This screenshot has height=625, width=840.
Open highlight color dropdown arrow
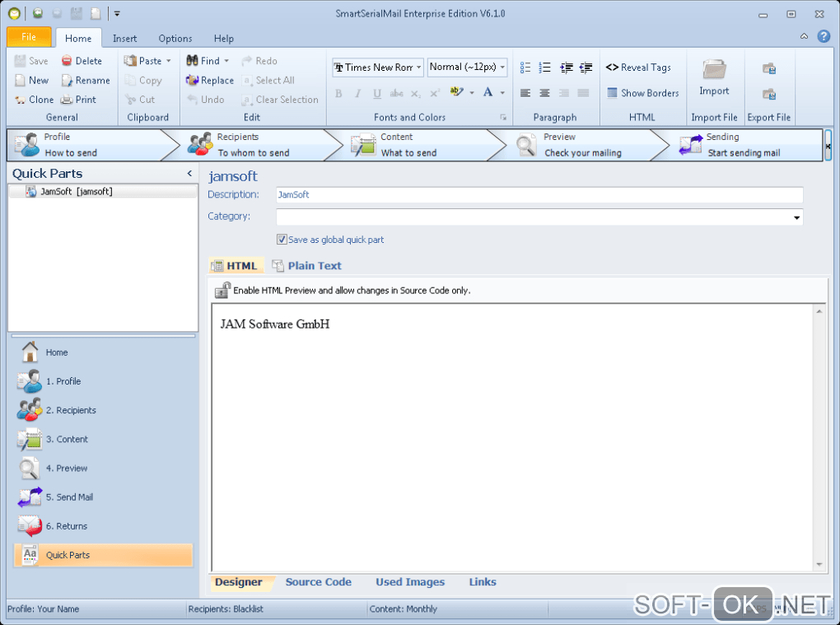coord(472,93)
